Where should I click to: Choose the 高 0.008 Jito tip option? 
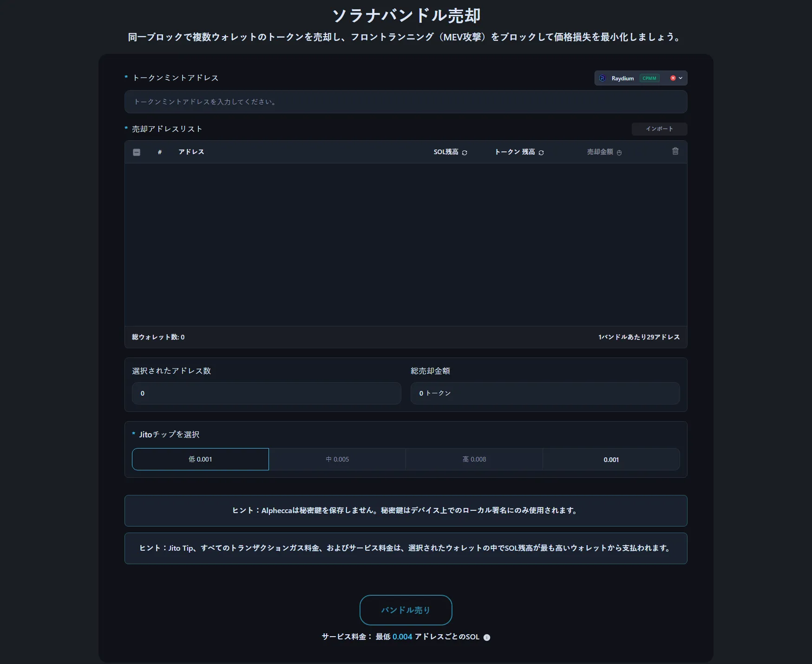[474, 459]
